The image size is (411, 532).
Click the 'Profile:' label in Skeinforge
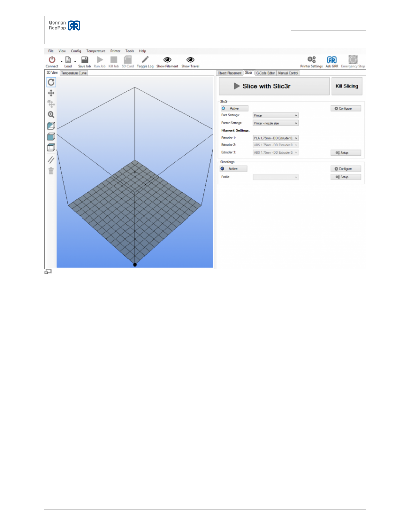[x=225, y=177]
